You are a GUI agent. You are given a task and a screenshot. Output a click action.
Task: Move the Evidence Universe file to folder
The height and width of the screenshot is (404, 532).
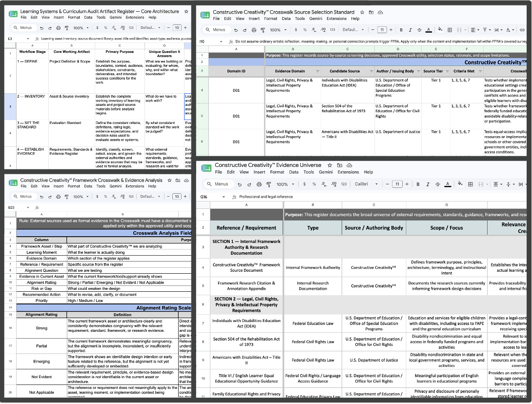(340, 165)
